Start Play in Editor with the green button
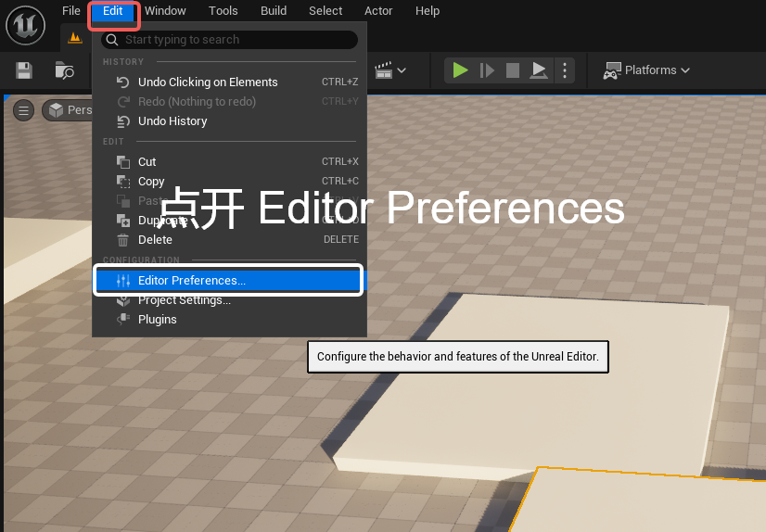The image size is (766, 532). (460, 70)
